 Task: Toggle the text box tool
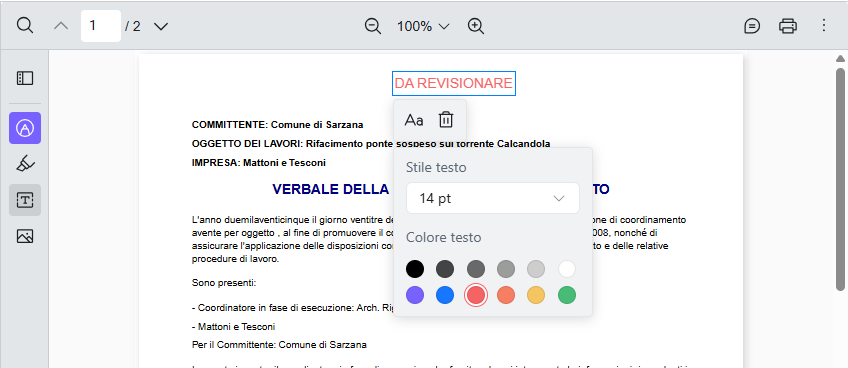(25, 200)
